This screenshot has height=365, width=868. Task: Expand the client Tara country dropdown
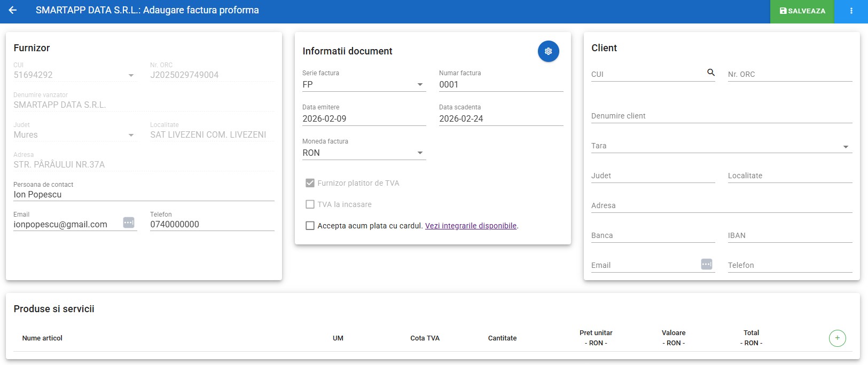pyautogui.click(x=845, y=147)
